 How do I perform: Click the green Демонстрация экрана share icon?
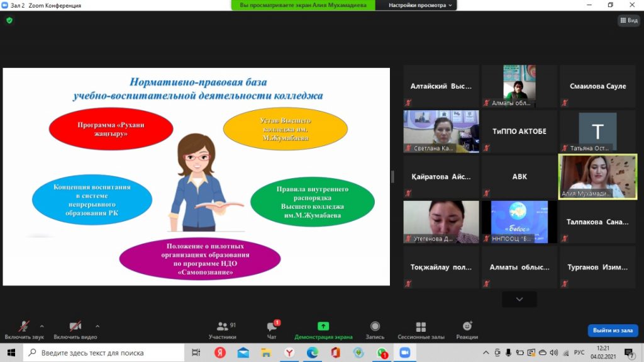tap(323, 326)
